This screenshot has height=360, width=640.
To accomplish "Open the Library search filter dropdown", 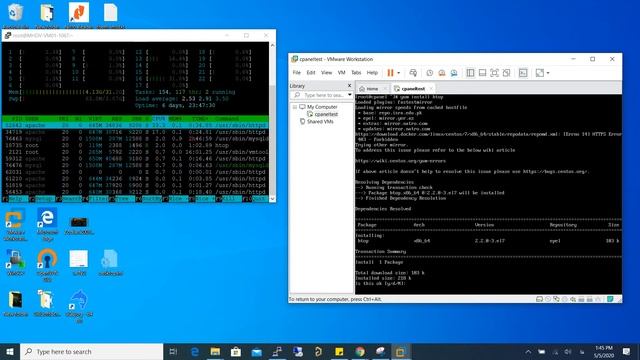I will [x=350, y=95].
